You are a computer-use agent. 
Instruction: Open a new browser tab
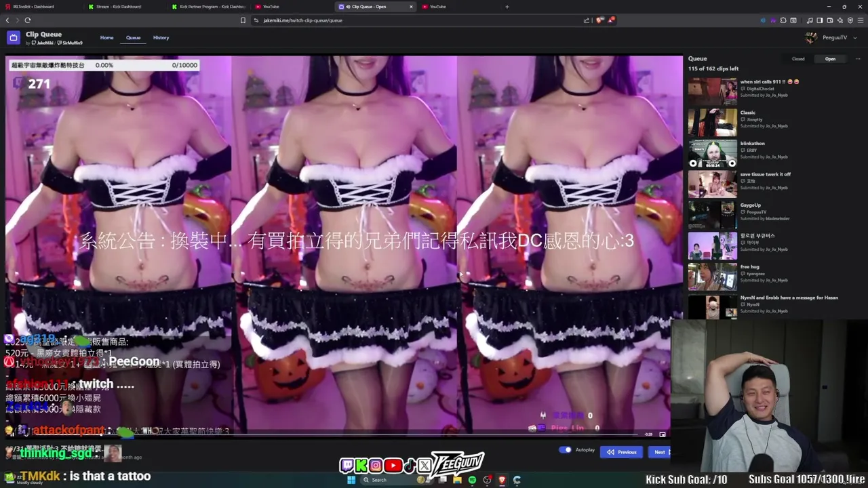pos(507,7)
